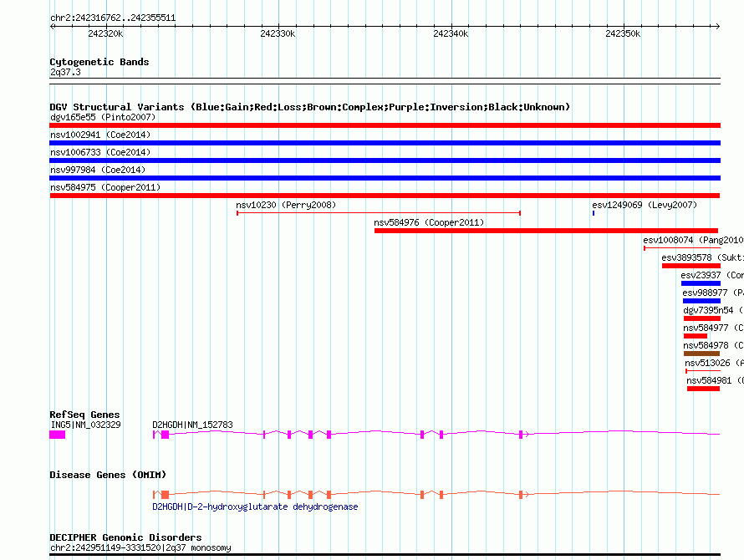Image resolution: width=744 pixels, height=560 pixels.
Task: Click the magenta ING5 NM_032329 gene block
Action: pyautogui.click(x=58, y=435)
